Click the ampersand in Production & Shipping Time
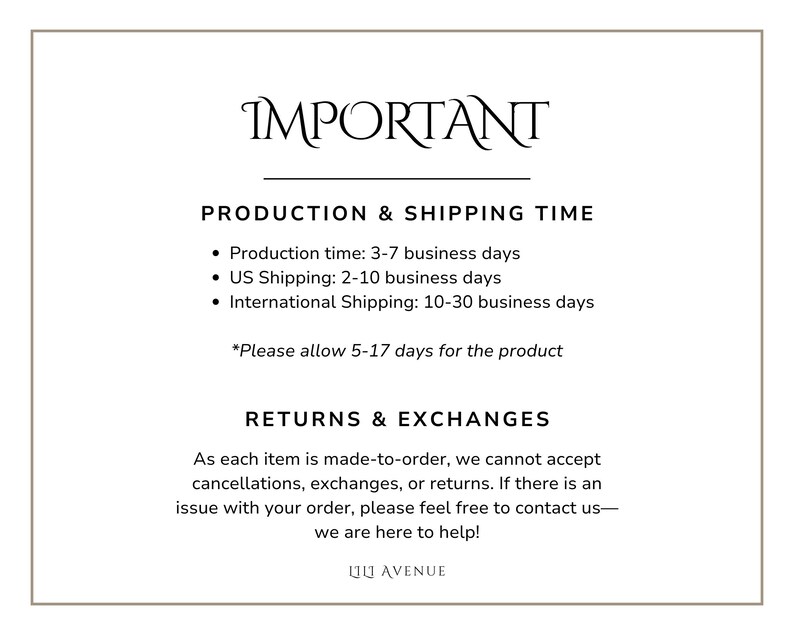The width and height of the screenshot is (794, 635). (x=386, y=213)
